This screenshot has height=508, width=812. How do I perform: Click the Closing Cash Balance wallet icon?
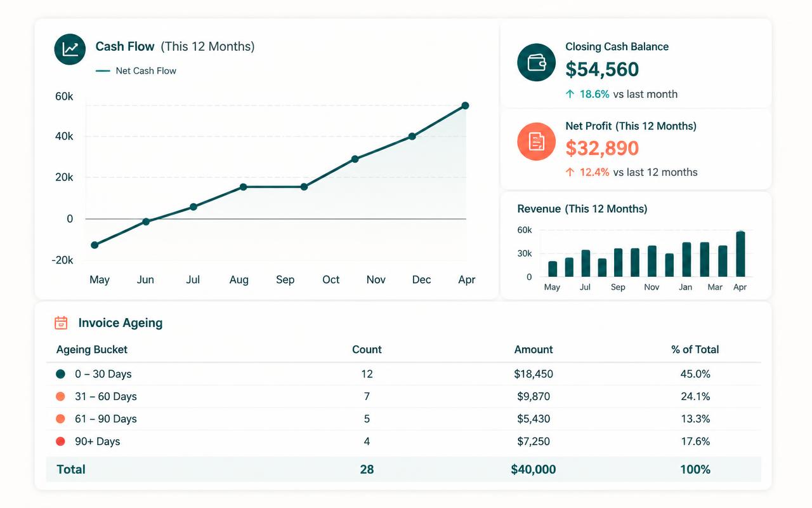click(537, 62)
